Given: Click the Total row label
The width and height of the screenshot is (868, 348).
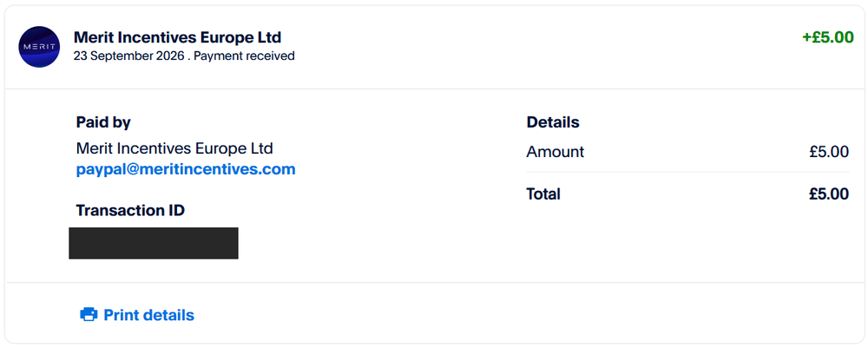Looking at the screenshot, I should click(543, 194).
